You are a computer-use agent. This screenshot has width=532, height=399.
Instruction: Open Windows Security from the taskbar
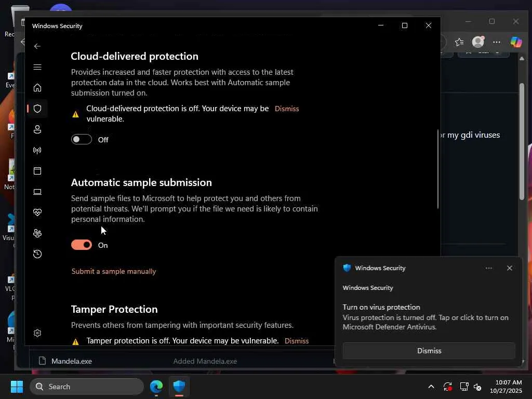tap(179, 387)
